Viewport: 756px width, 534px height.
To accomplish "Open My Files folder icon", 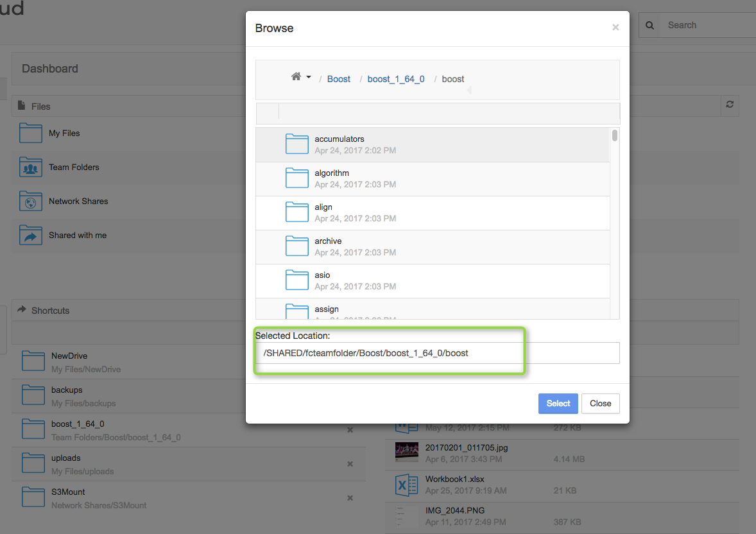I will (31, 133).
